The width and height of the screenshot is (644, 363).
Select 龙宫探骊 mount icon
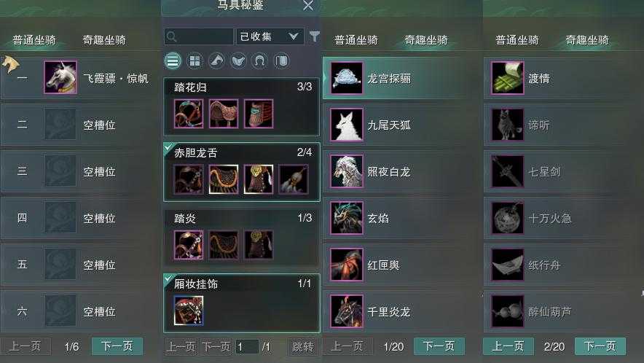347,78
